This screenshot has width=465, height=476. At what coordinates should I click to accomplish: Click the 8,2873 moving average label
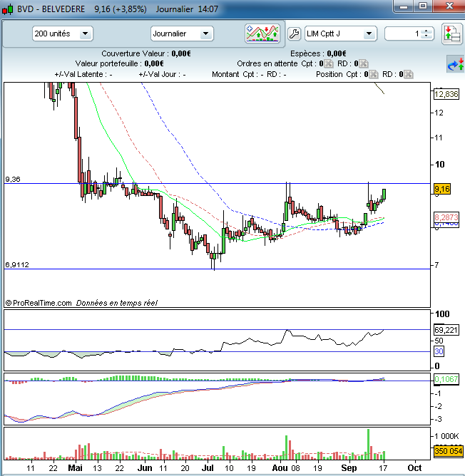(x=446, y=217)
